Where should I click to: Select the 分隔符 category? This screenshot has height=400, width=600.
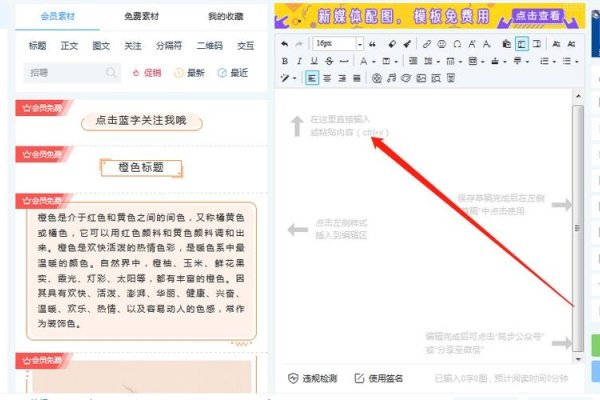pos(169,46)
